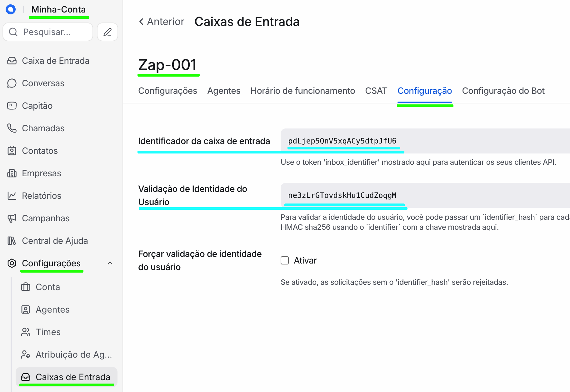Click the Pesquisar search field
The height and width of the screenshot is (392, 570).
48,32
